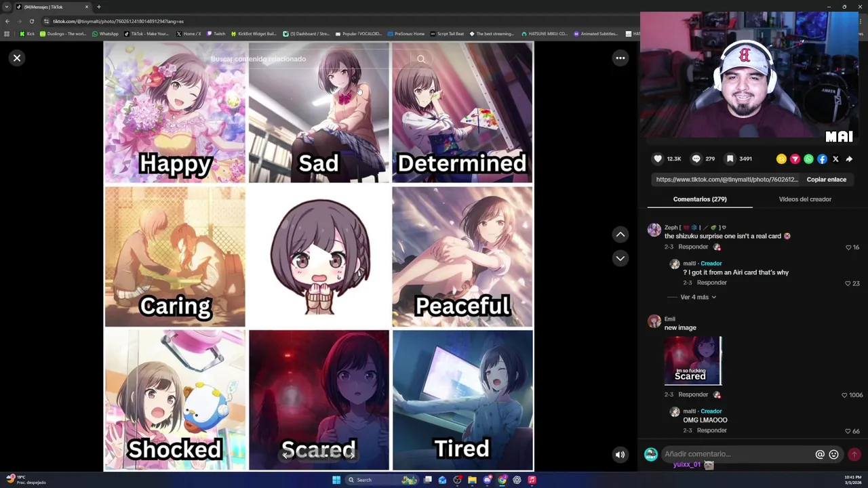Viewport: 868px width, 488px height.
Task: Open the weather widget showing 19°C
Action: [x=26, y=480]
